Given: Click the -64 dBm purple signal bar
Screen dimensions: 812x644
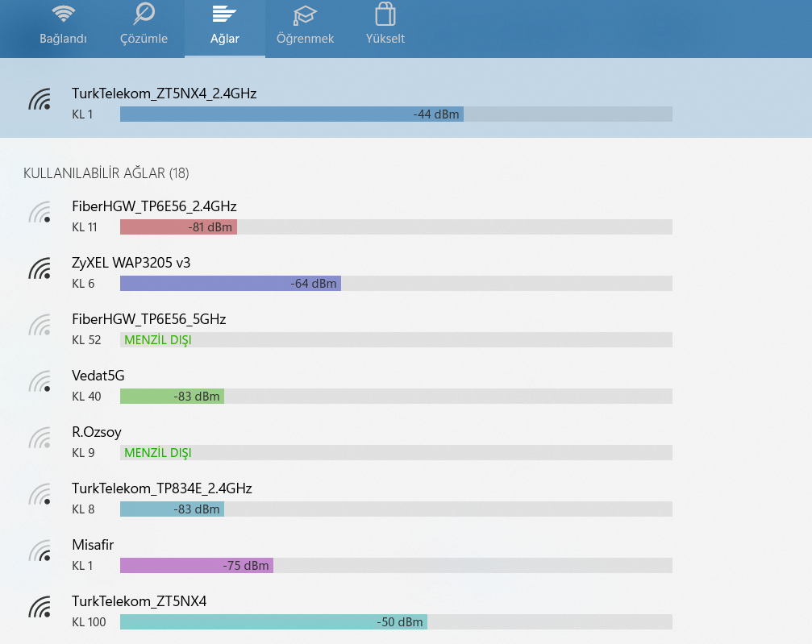Looking at the screenshot, I should 231,283.
